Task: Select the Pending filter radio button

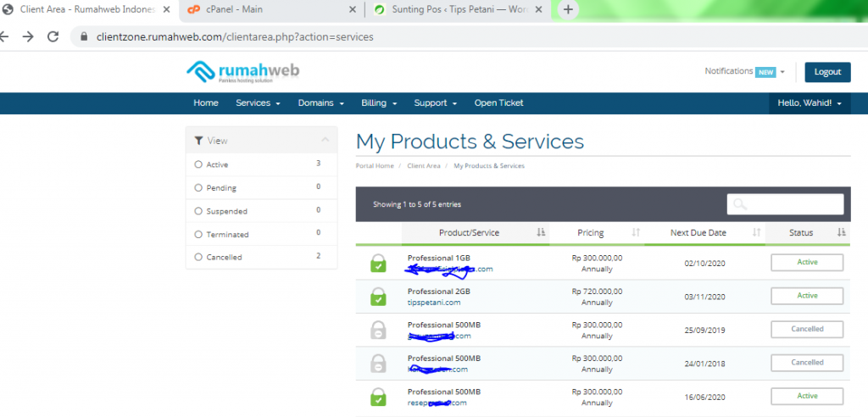Action: coord(198,187)
